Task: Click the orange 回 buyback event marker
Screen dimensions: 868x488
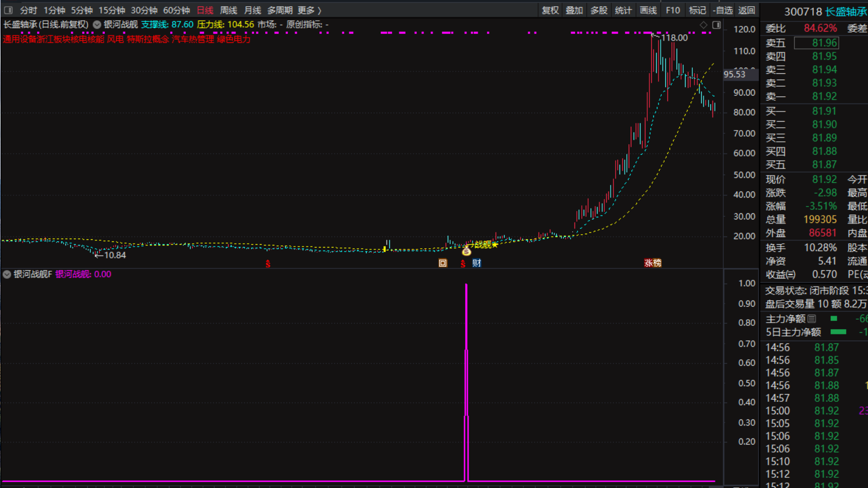Action: [443, 263]
